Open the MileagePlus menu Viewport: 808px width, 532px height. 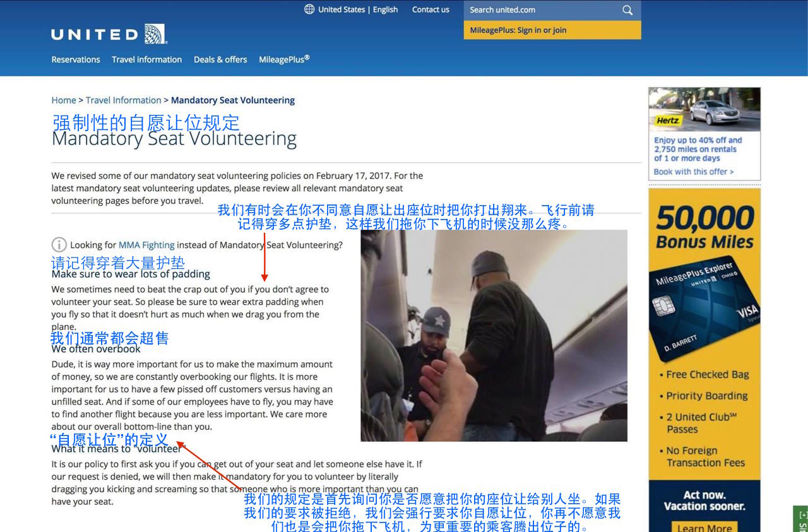click(284, 59)
